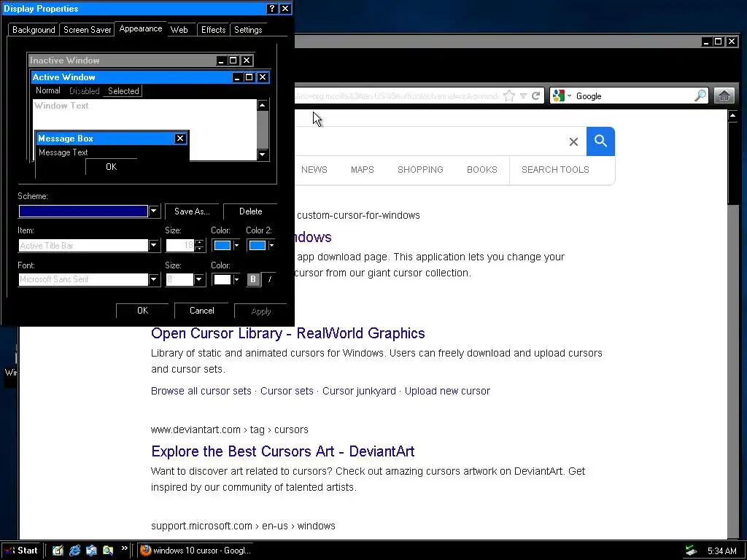Open the NEWS search tab

[x=314, y=169]
